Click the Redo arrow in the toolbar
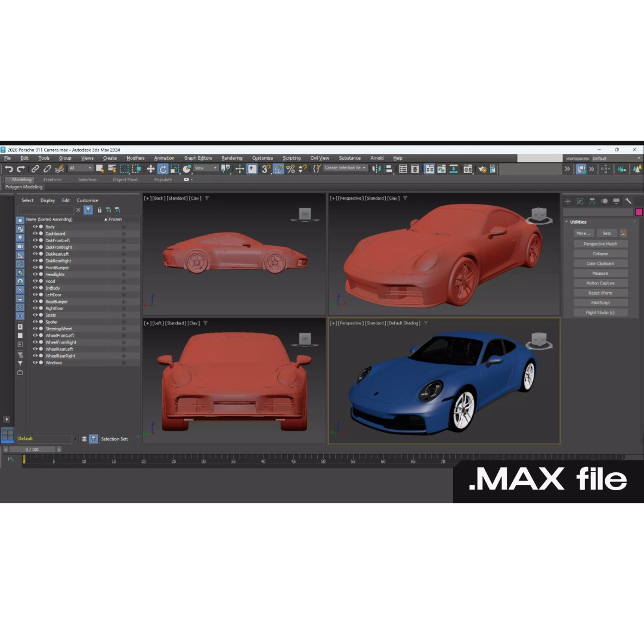The height and width of the screenshot is (644, 644). pyautogui.click(x=20, y=169)
